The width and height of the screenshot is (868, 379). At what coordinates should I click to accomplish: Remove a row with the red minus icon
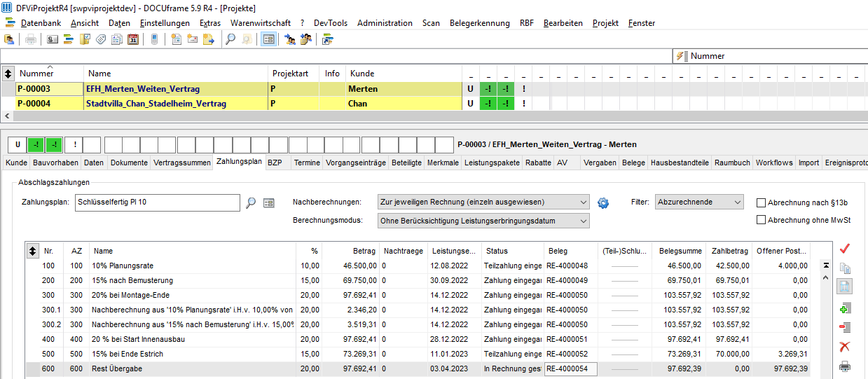pos(845,327)
